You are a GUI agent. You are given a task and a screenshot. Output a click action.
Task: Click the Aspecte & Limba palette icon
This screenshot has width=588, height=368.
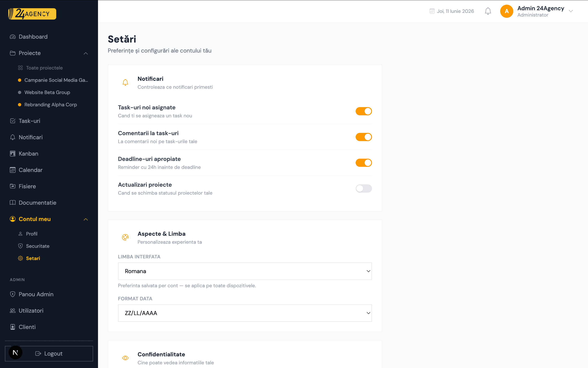click(x=125, y=237)
